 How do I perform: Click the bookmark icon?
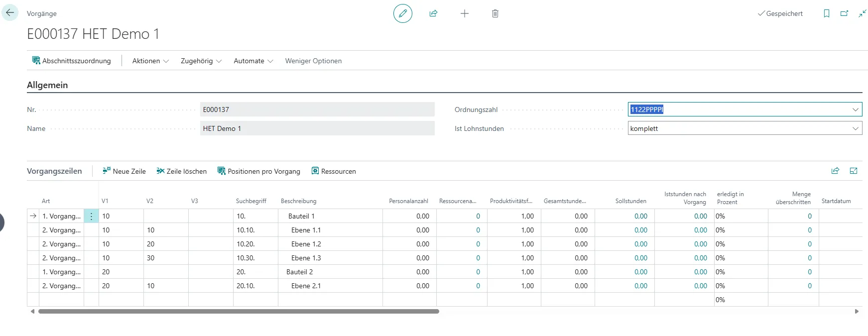coord(826,13)
